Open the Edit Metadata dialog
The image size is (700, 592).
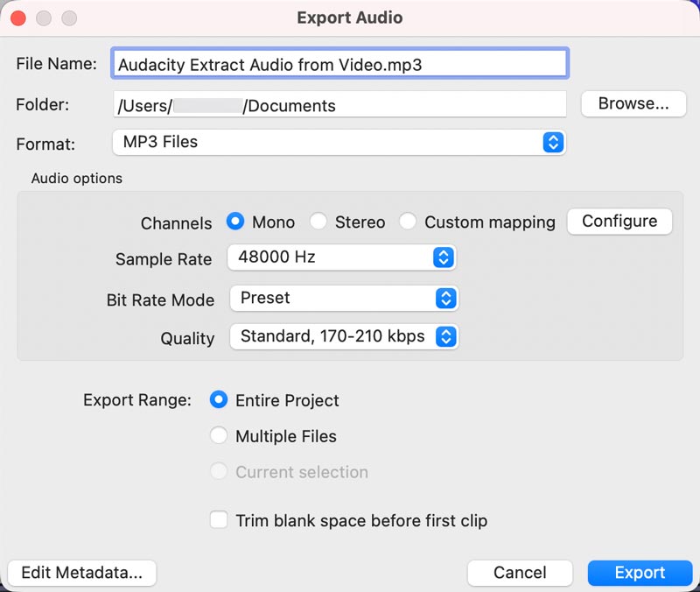pos(82,573)
